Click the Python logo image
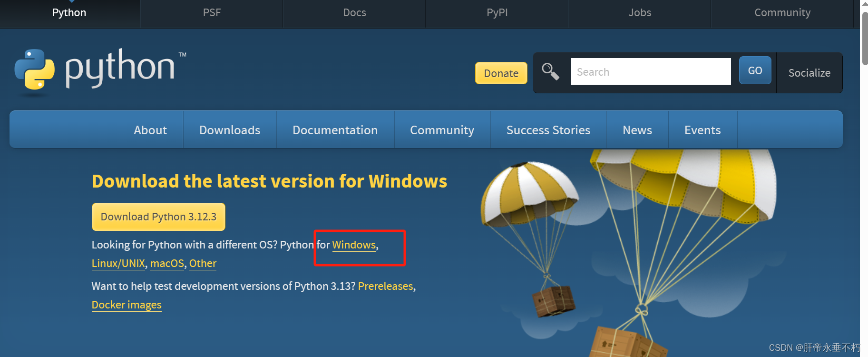The width and height of the screenshot is (868, 357). tap(100, 69)
